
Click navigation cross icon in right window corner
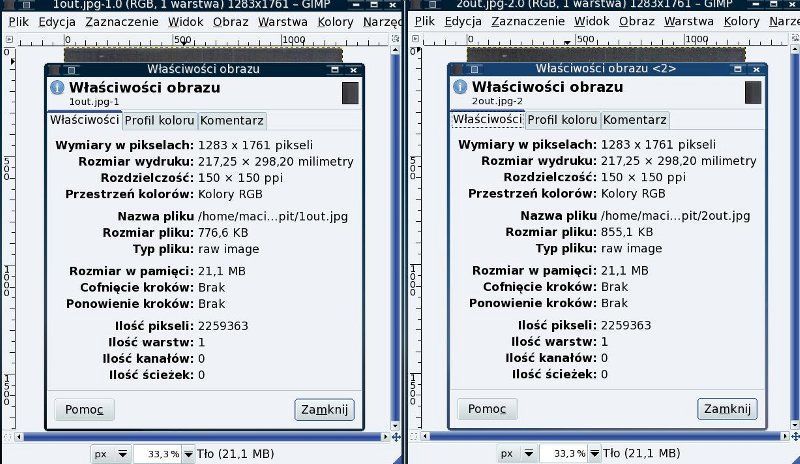(795, 436)
